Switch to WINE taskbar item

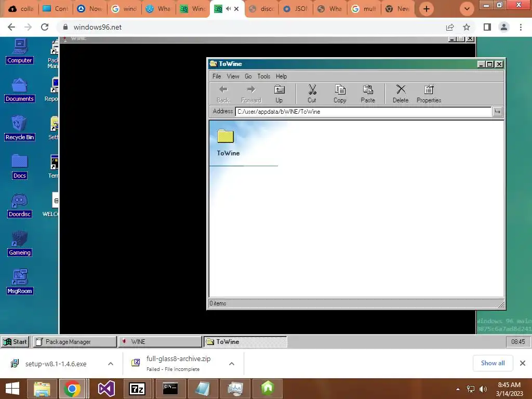[160, 342]
